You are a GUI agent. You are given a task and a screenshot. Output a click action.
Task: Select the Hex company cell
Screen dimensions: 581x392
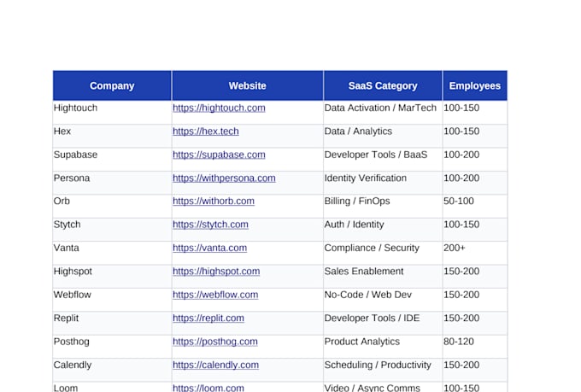[x=112, y=136]
